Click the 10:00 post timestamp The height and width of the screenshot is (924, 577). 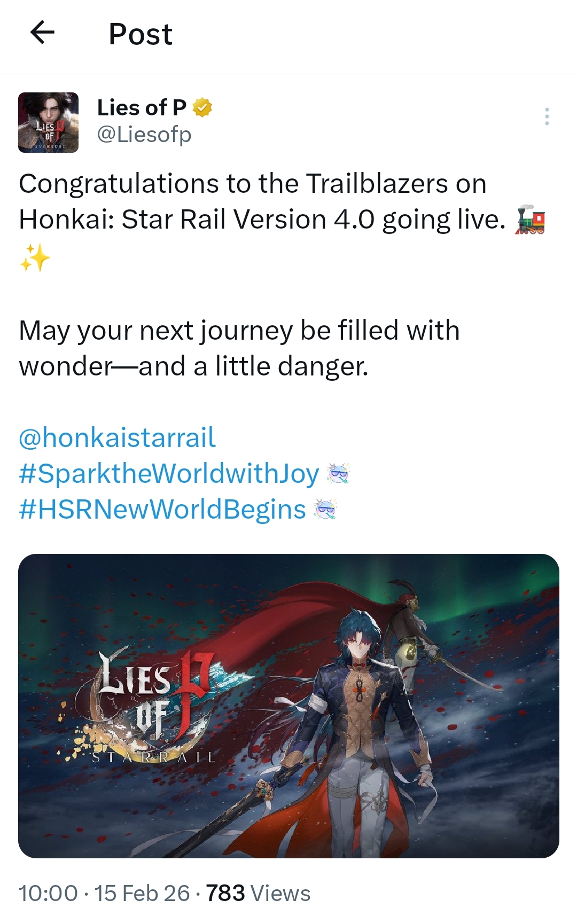pos(48,893)
